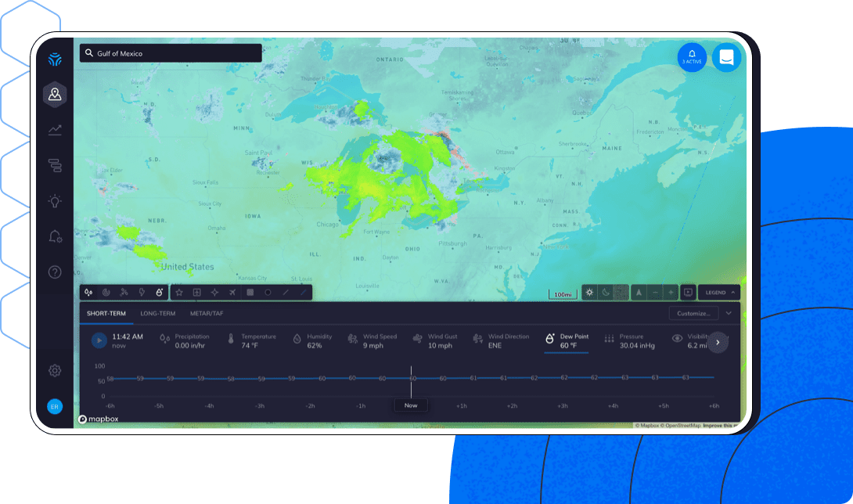Select the dew point droplet layer
Screen dimensions: 853x504
[160, 293]
